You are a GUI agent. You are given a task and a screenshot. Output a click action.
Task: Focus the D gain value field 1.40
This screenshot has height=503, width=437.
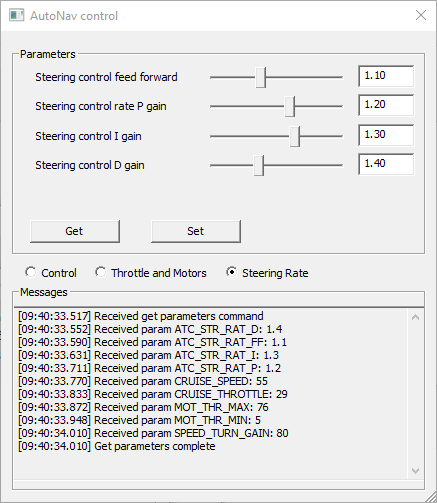[x=386, y=164]
